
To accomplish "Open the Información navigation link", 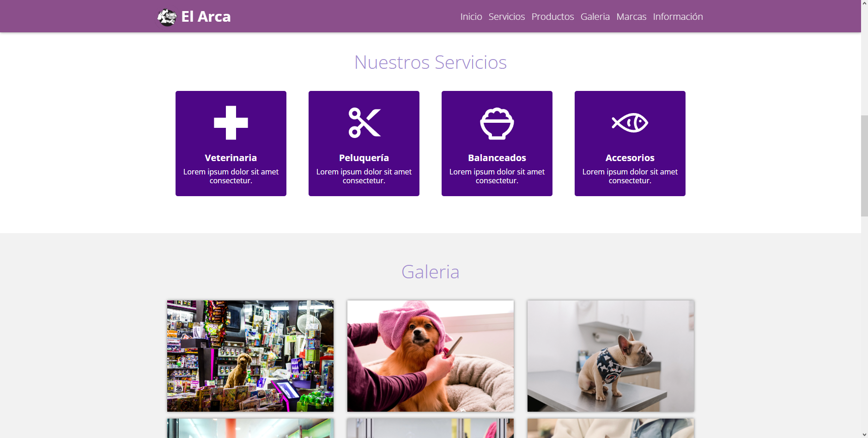I will click(x=678, y=17).
